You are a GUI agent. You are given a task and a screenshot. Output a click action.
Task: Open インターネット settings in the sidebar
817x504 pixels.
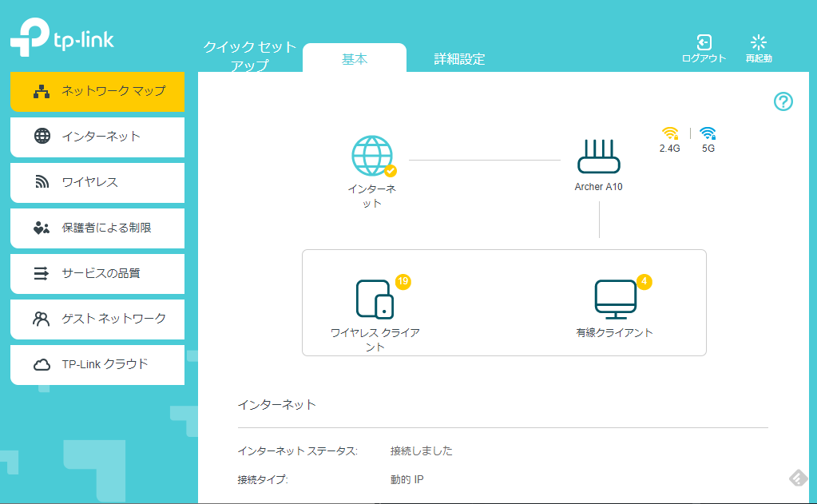click(x=97, y=137)
